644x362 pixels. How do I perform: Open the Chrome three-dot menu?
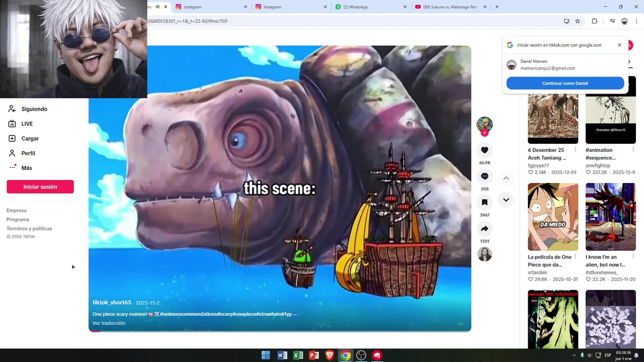(x=636, y=21)
